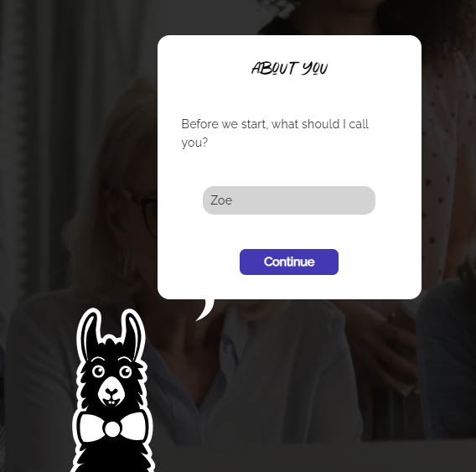Viewport: 476px width, 472px height.
Task: Click the round knot of the bow tie
Action: tap(112, 429)
